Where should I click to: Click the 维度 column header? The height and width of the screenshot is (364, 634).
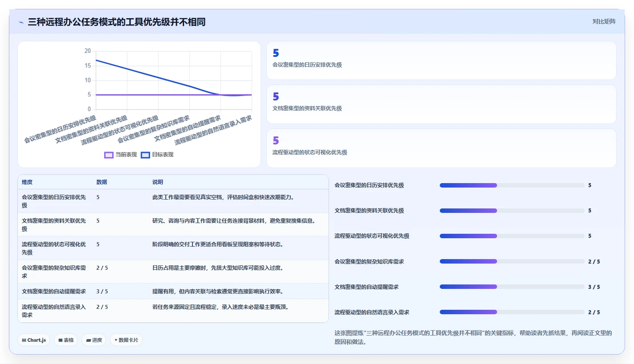pyautogui.click(x=27, y=182)
